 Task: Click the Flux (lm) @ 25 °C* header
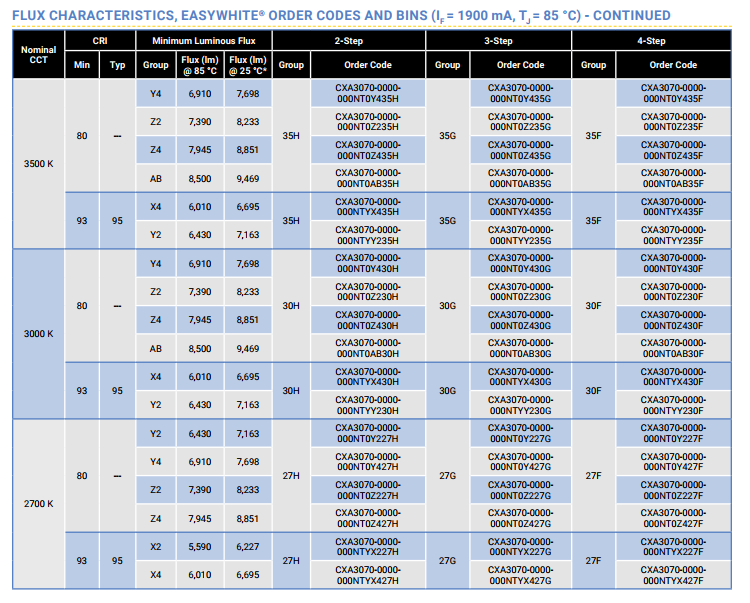[x=248, y=65]
